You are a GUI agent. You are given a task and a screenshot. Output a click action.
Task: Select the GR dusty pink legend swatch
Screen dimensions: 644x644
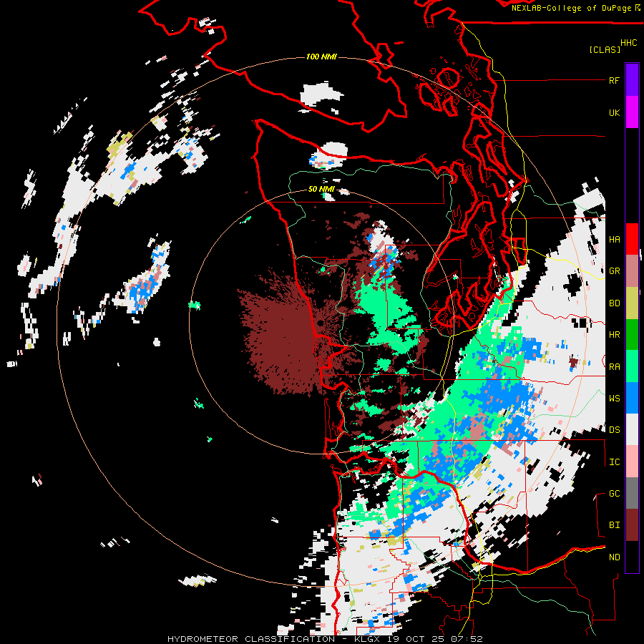click(x=632, y=270)
